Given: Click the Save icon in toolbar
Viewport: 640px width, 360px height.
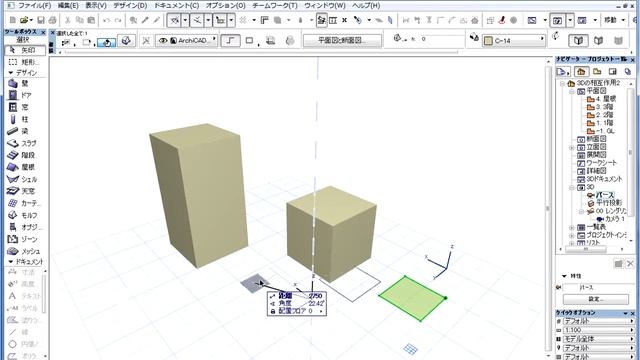Looking at the screenshot, I should [x=41, y=20].
